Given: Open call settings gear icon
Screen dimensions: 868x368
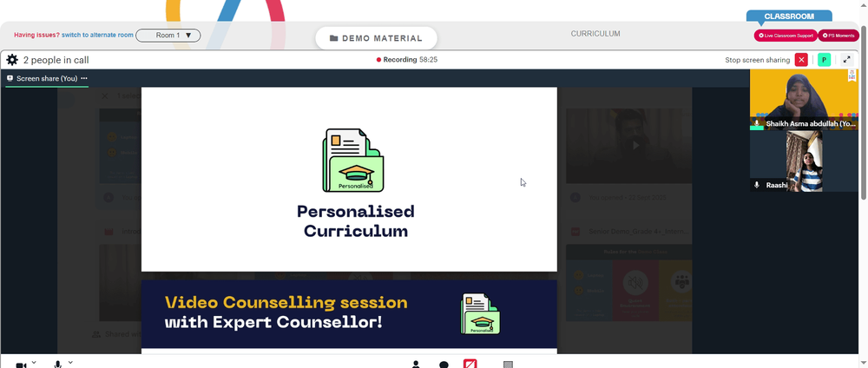Looking at the screenshot, I should pyautogui.click(x=12, y=60).
